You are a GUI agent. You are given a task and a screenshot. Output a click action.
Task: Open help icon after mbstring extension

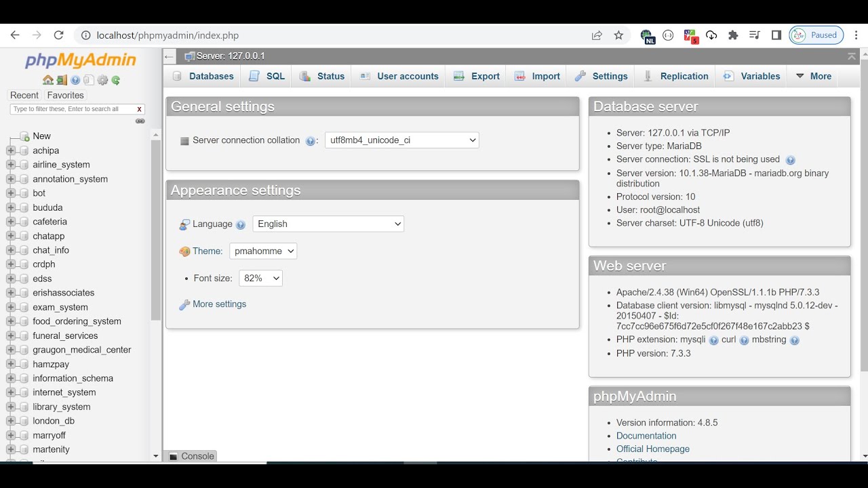click(795, 341)
